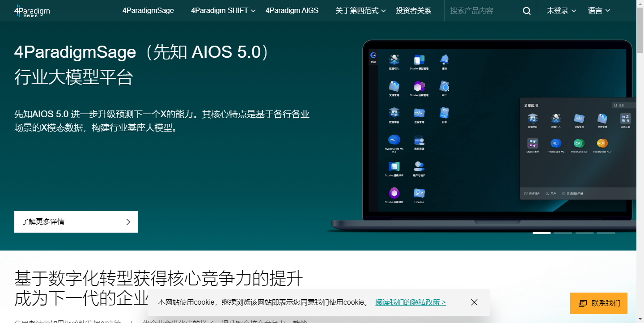Image resolution: width=644 pixels, height=323 pixels.
Task: Click the 日志 log icon on the laptop desktop
Action: click(x=444, y=112)
